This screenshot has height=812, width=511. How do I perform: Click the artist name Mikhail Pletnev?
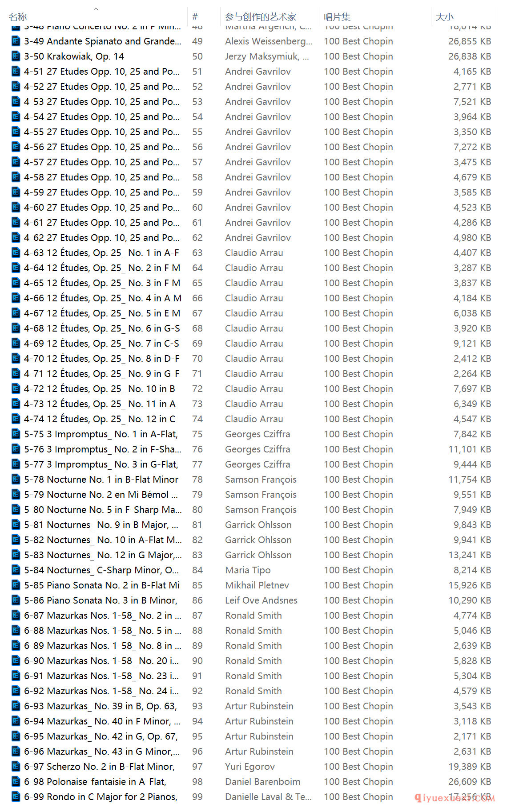(257, 585)
